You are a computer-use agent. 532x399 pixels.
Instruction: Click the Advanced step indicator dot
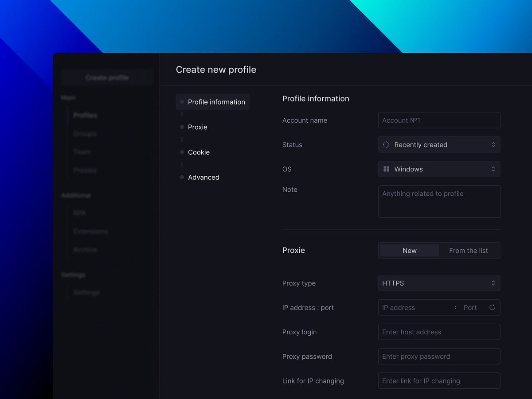tap(182, 177)
